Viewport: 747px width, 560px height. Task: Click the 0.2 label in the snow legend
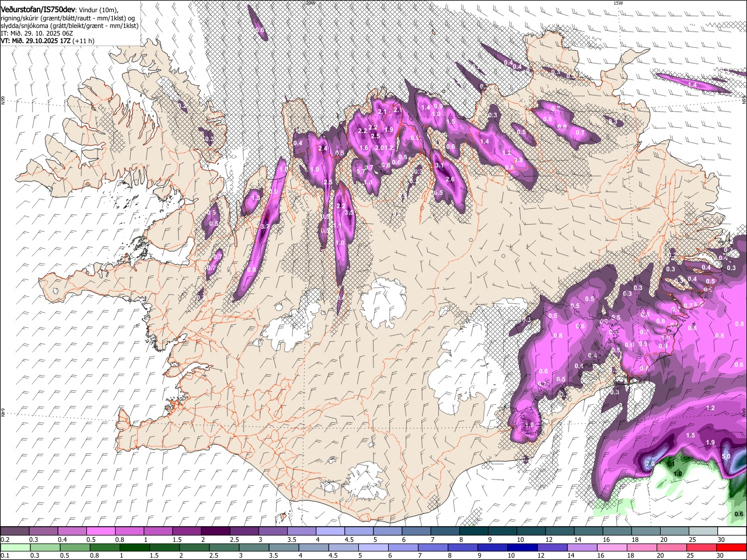tap(5, 540)
